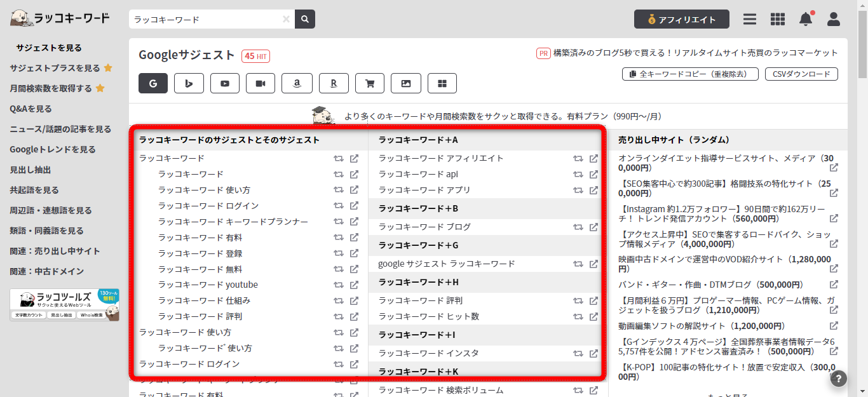Screen dimensions: 868x397
Task: Re-search icon for ラッコキーワード youtube
Action: [x=339, y=285]
